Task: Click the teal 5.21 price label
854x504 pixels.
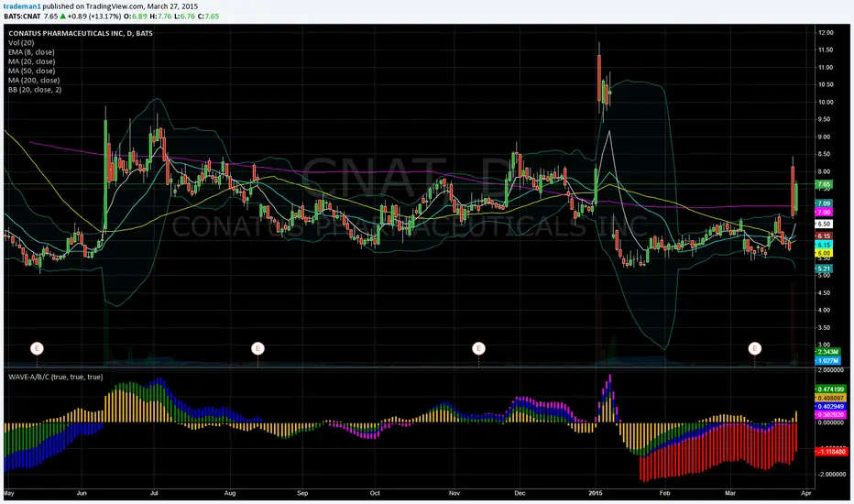Action: [824, 268]
